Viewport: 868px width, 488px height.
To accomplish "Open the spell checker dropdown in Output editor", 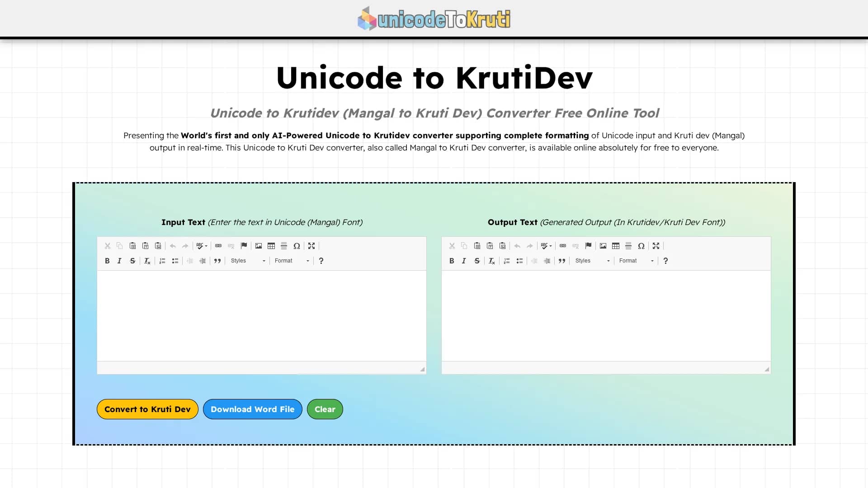I will 547,246.
